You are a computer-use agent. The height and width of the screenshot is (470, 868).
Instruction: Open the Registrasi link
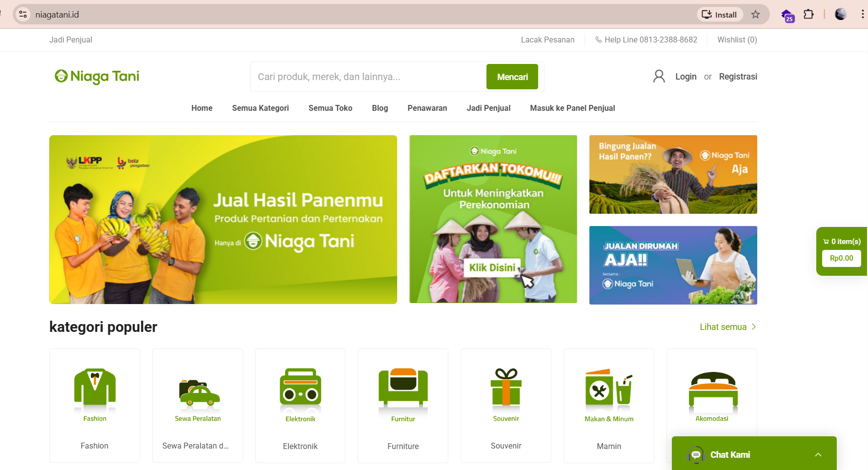(x=738, y=76)
